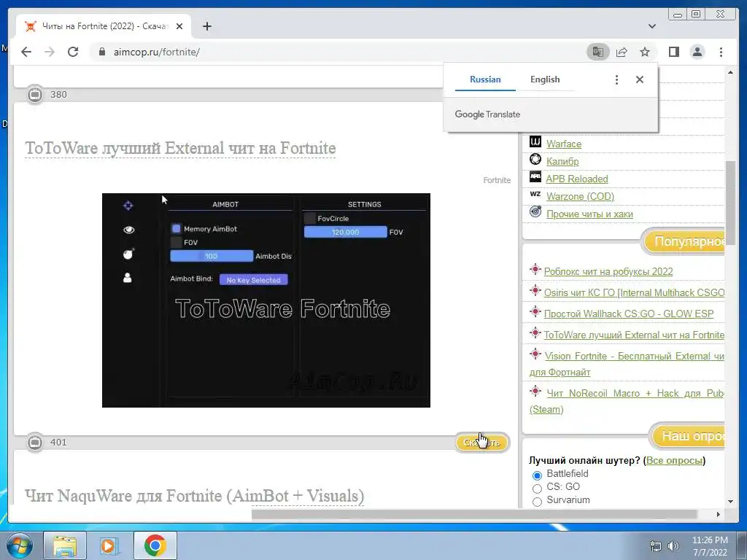Screen dimensions: 747x560
Task: Open a new tab with plus
Action: (x=206, y=27)
